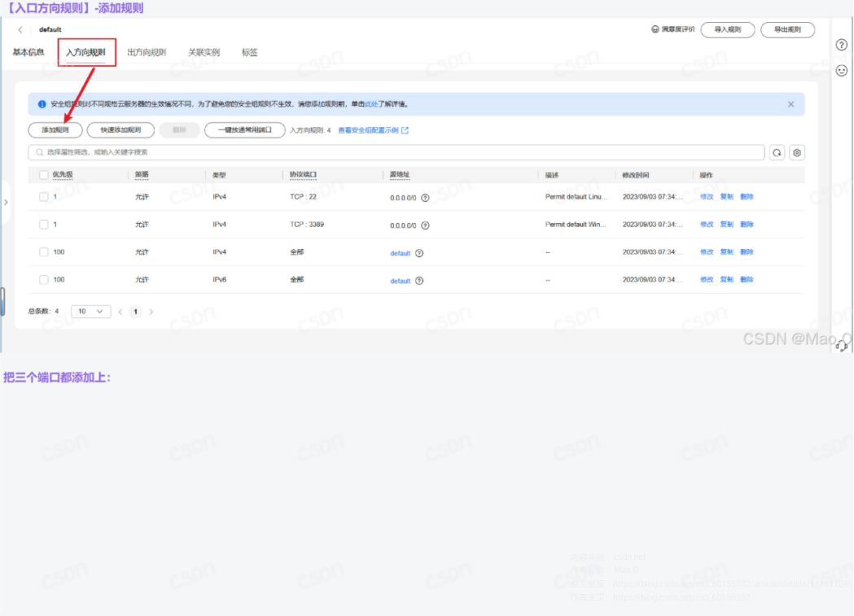Switch to 入方向规则 tab

[x=85, y=53]
